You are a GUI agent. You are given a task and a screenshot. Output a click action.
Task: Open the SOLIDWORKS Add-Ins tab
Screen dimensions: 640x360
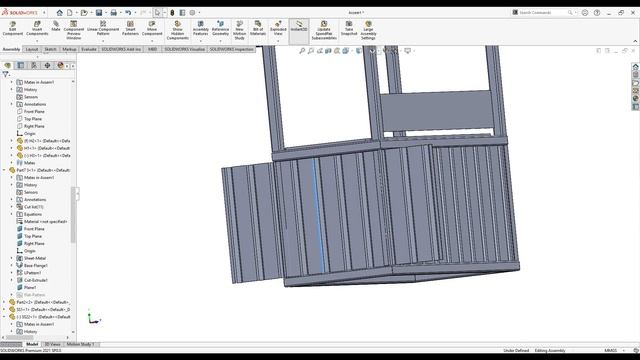tap(121, 49)
